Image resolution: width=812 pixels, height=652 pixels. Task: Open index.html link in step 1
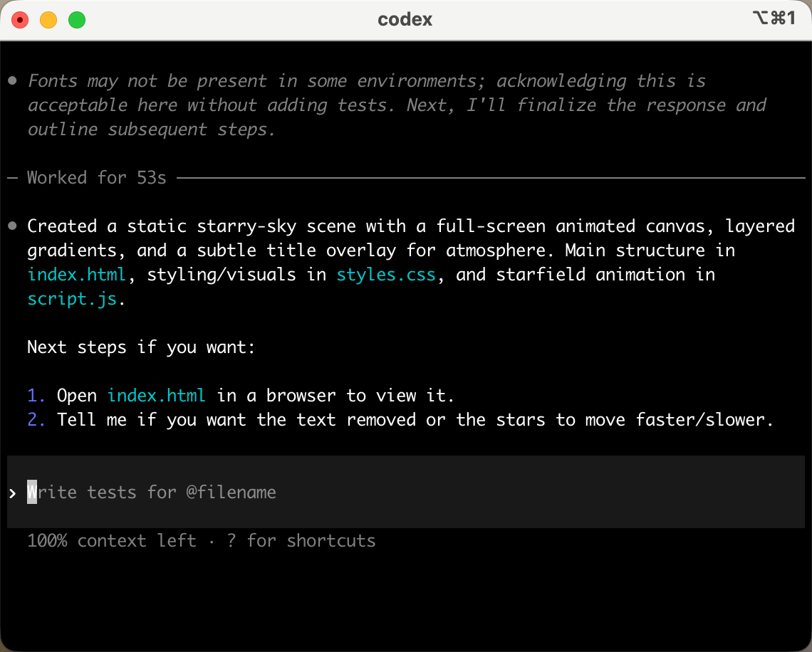(x=157, y=395)
